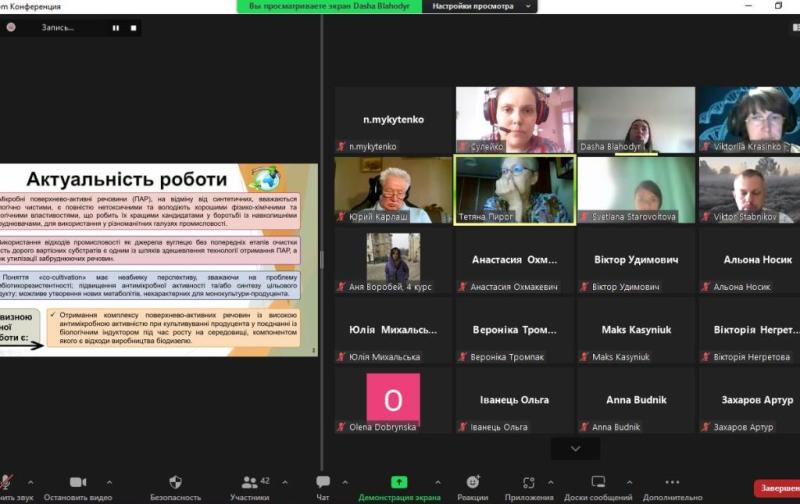Image resolution: width=800 pixels, height=504 pixels.
Task: Expand audio options arrow
Action: click(31, 482)
